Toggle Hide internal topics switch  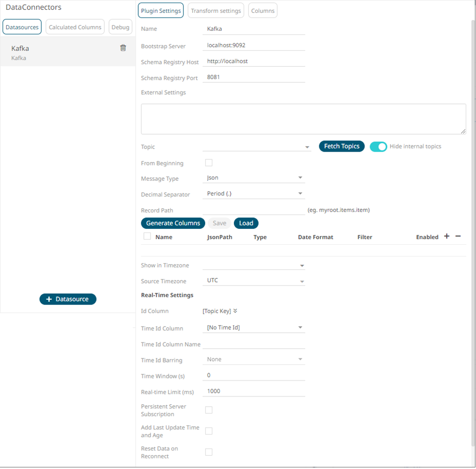point(378,147)
